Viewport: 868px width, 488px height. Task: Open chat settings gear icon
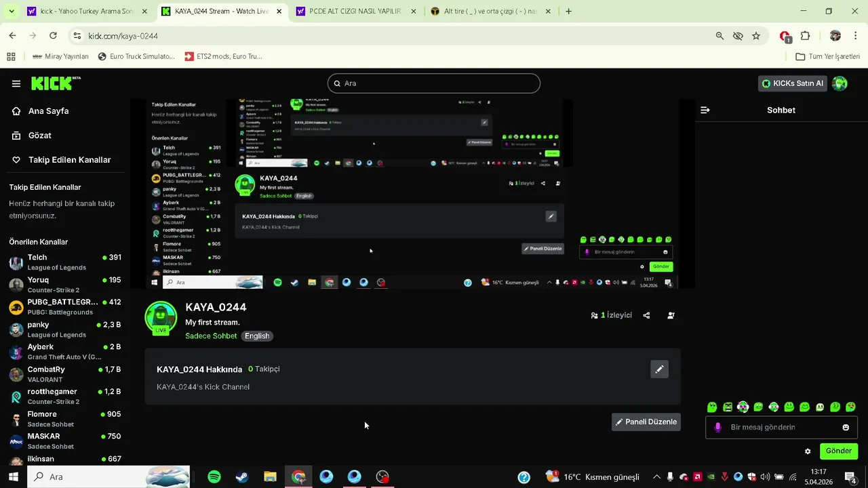(808, 451)
